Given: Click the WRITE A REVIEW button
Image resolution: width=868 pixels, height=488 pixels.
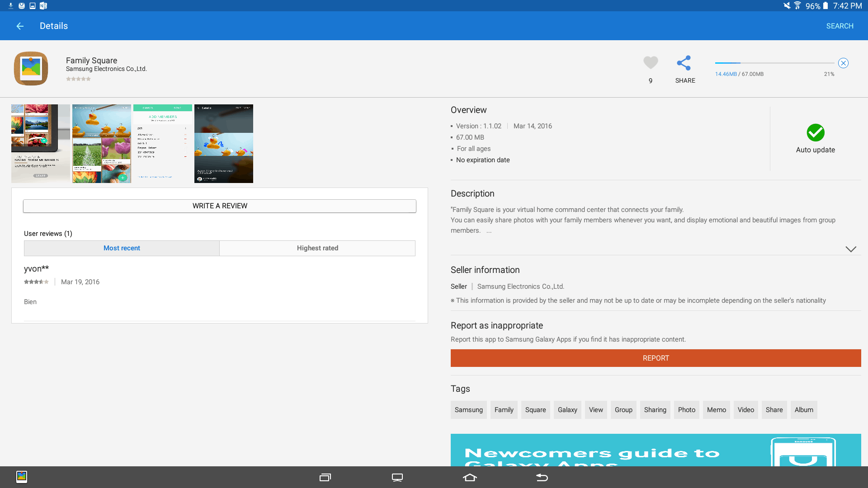Looking at the screenshot, I should coord(220,206).
